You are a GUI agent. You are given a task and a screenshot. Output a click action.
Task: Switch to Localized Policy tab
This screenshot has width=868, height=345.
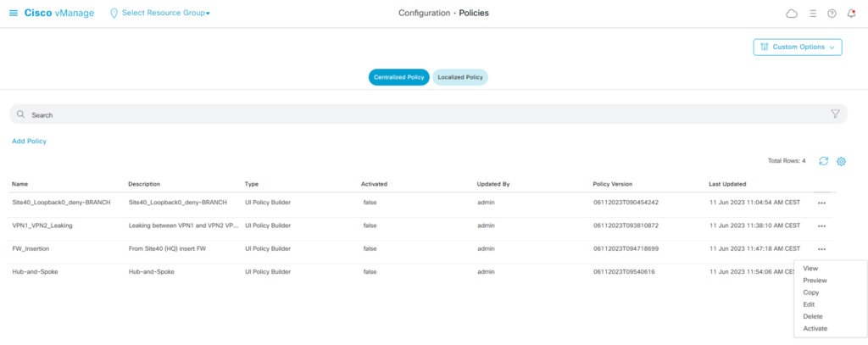pos(460,77)
